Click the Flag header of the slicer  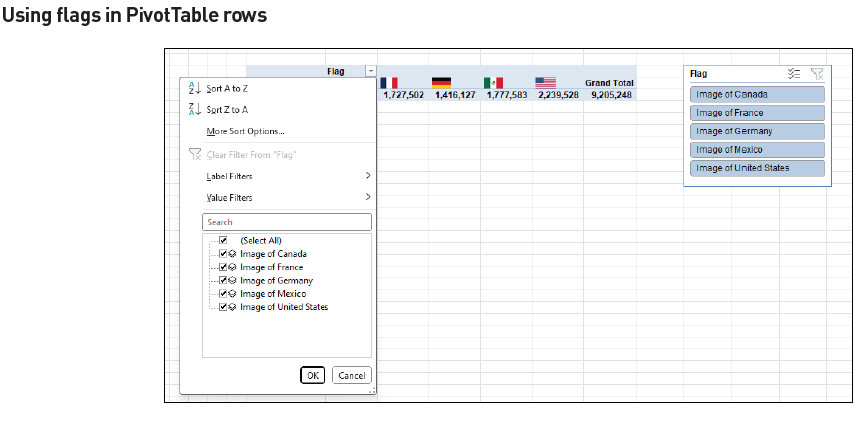[x=698, y=74]
